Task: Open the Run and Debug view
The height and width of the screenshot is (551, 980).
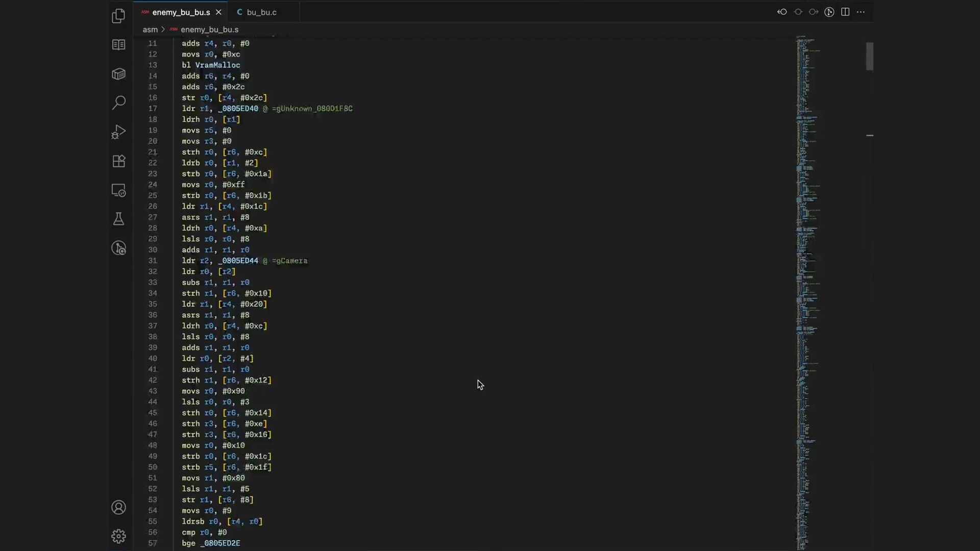Action: 118,132
